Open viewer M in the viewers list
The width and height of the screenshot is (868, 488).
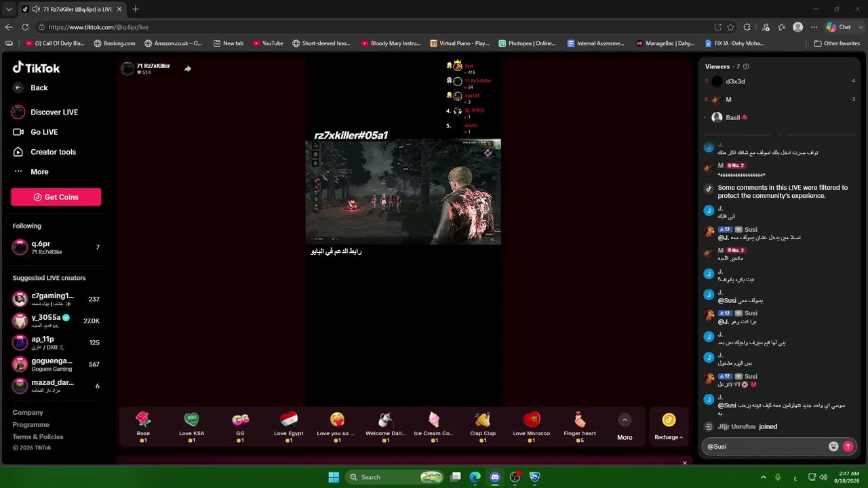780,100
